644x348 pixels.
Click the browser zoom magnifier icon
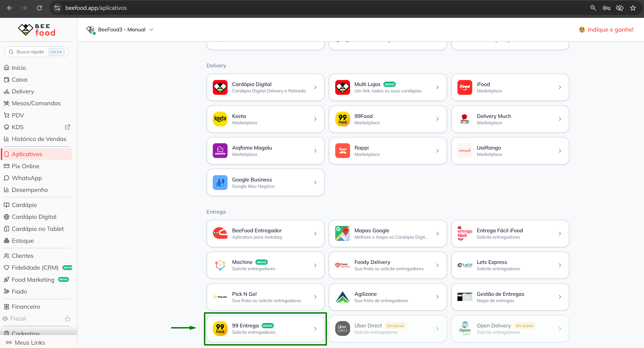point(593,8)
